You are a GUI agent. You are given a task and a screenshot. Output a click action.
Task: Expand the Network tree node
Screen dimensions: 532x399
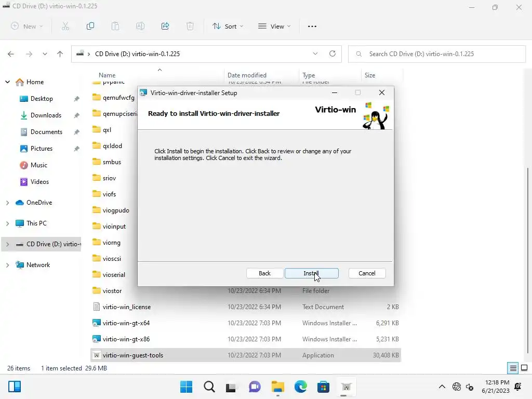(x=7, y=265)
